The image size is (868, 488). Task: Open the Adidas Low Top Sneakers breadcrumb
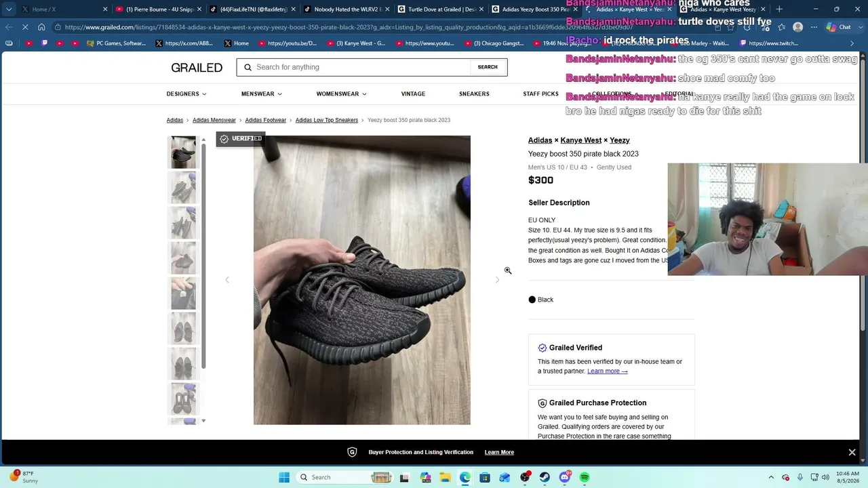point(327,121)
